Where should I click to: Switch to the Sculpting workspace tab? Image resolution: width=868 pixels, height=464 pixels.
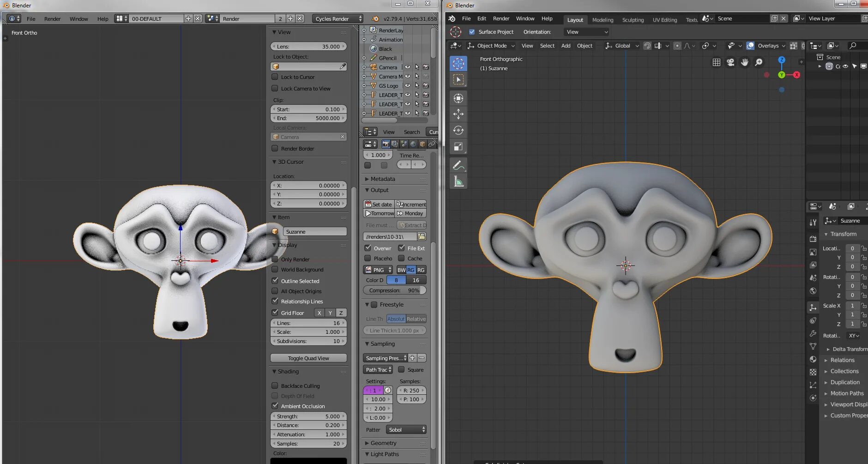pyautogui.click(x=633, y=20)
